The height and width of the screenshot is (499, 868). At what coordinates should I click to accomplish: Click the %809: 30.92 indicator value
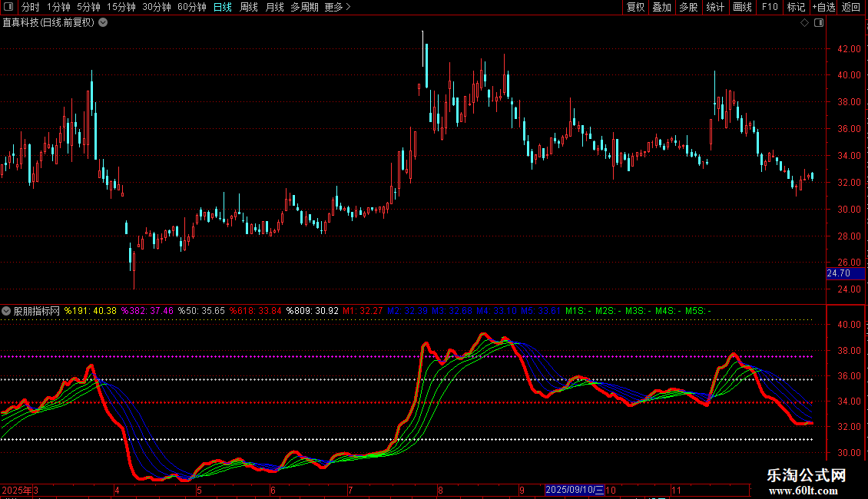[312, 311]
